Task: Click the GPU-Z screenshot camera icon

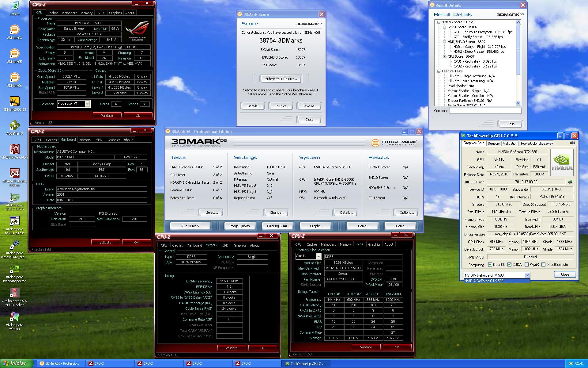Action: click(x=572, y=143)
